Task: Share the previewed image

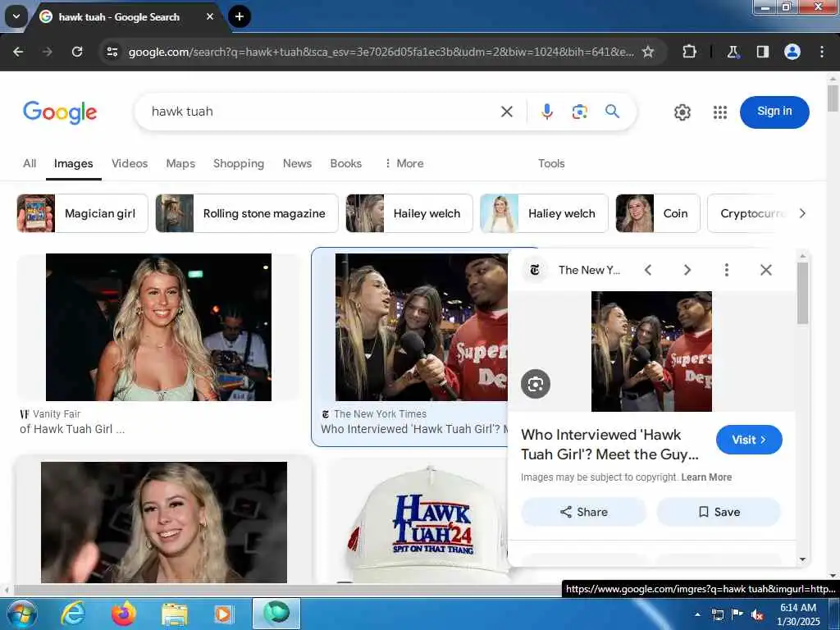Action: click(583, 512)
